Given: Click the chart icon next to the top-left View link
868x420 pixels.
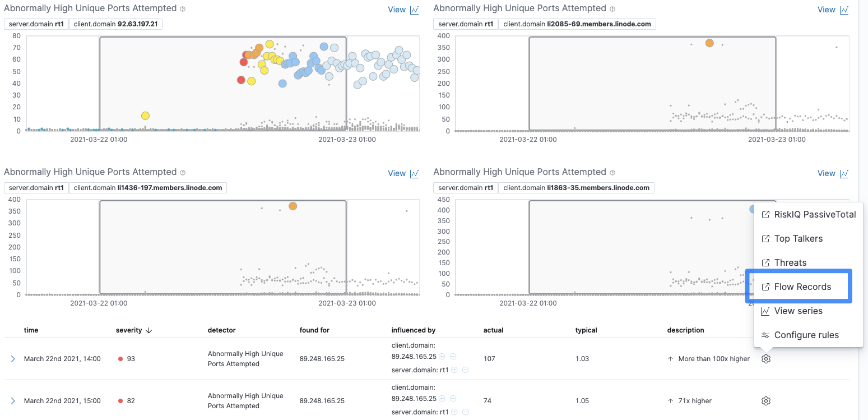Looking at the screenshot, I should click(414, 10).
